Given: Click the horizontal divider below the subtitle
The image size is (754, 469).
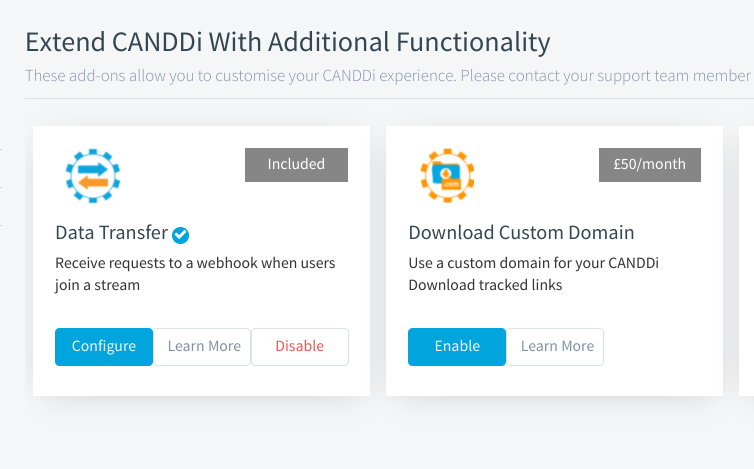Looking at the screenshot, I should (x=390, y=99).
